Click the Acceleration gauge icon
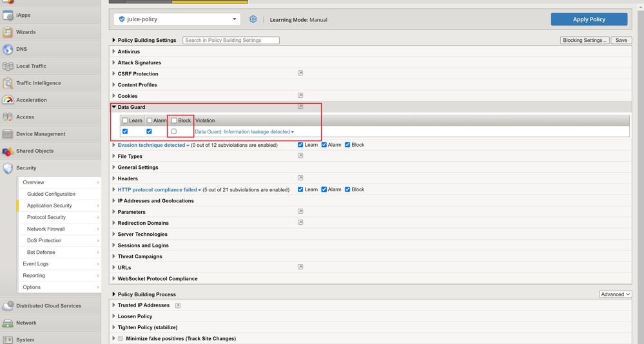 pos(8,100)
